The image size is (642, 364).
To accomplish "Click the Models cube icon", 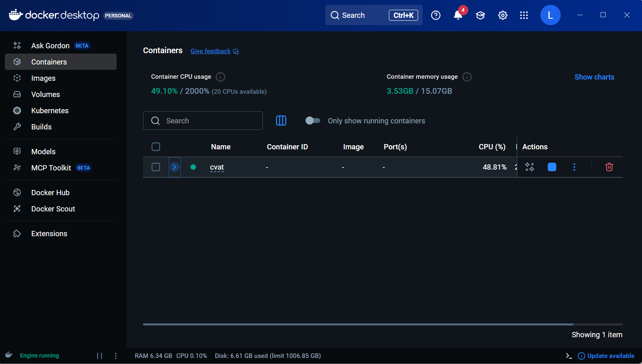I will click(x=17, y=151).
